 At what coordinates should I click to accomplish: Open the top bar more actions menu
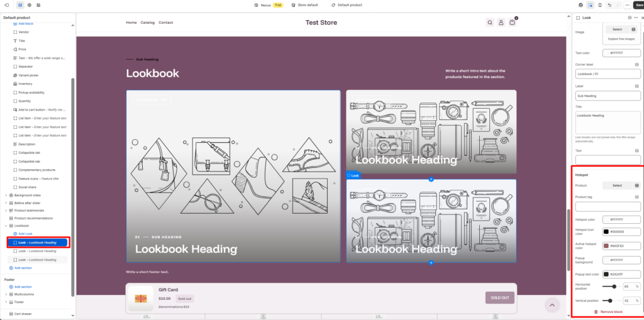627,5
